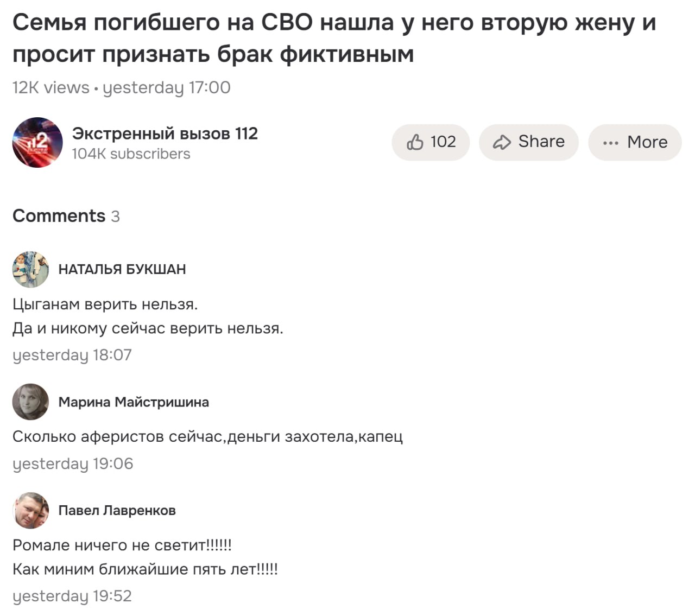Viewport: 695px width, 616px height.
Task: Open the More options menu
Action: click(635, 142)
